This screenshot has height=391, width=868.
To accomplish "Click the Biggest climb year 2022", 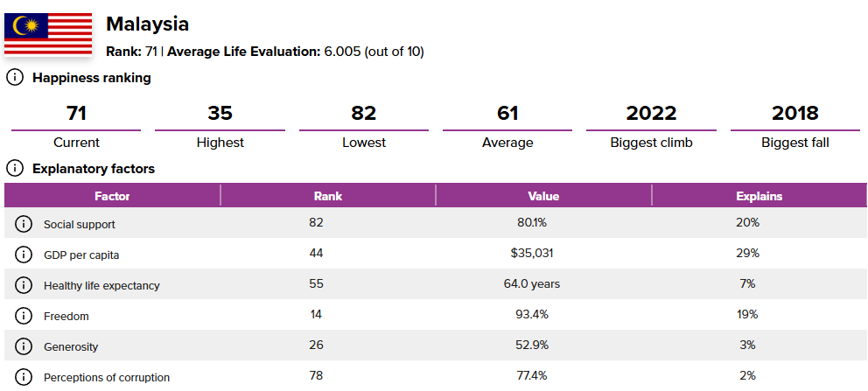I will coord(651,113).
